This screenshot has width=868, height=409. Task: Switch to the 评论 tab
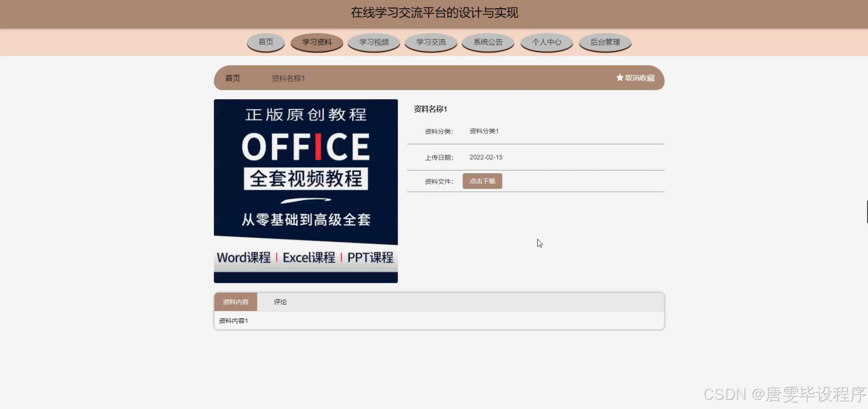(x=280, y=302)
